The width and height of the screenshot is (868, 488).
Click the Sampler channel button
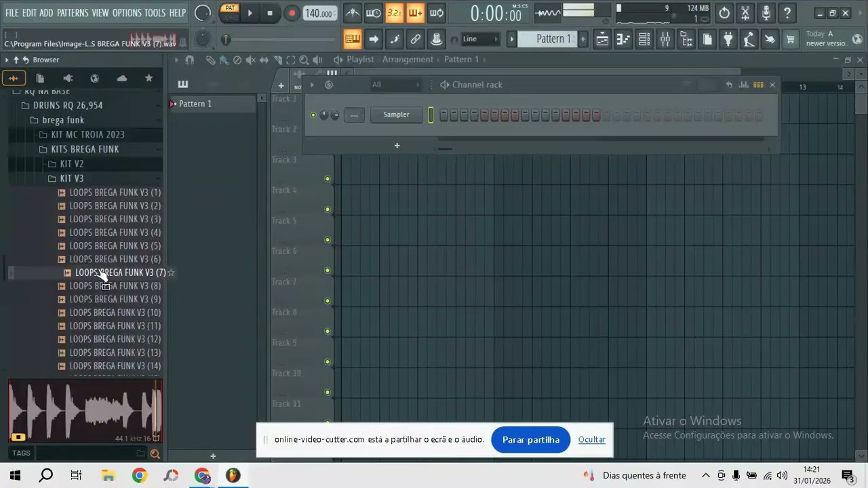click(x=396, y=115)
